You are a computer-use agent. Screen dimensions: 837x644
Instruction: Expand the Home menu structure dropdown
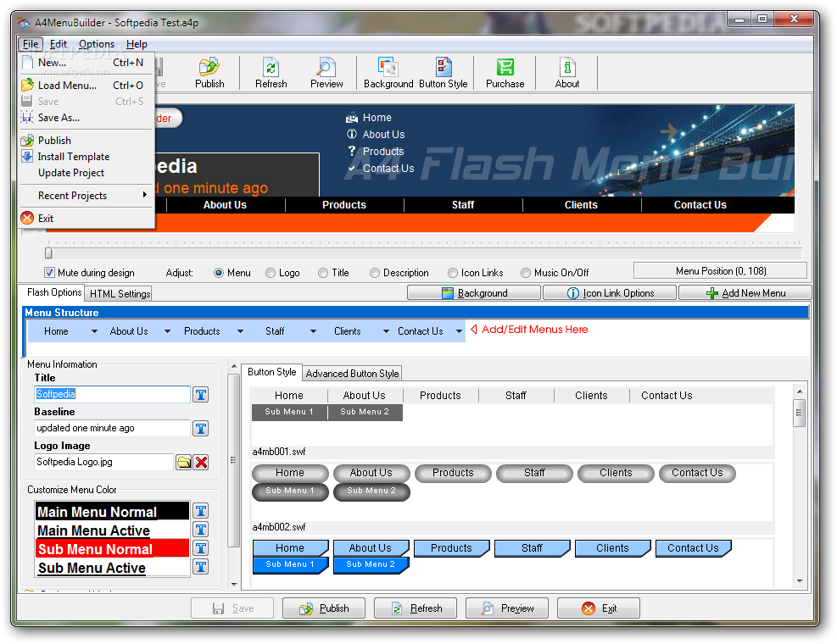(94, 331)
